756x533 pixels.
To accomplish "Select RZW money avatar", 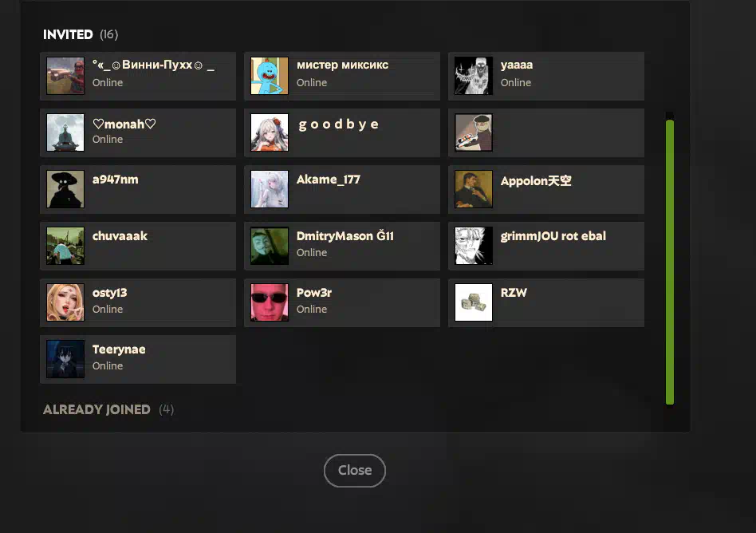I will 474,302.
